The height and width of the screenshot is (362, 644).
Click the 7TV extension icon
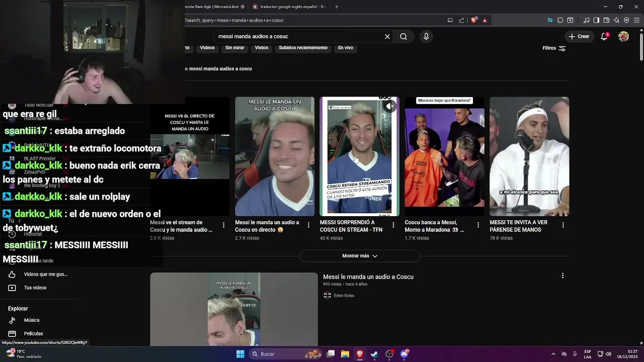click(x=550, y=20)
